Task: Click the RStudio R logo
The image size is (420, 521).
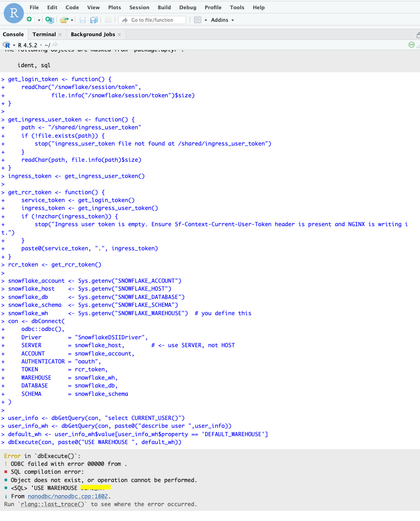Action: click(x=13, y=13)
